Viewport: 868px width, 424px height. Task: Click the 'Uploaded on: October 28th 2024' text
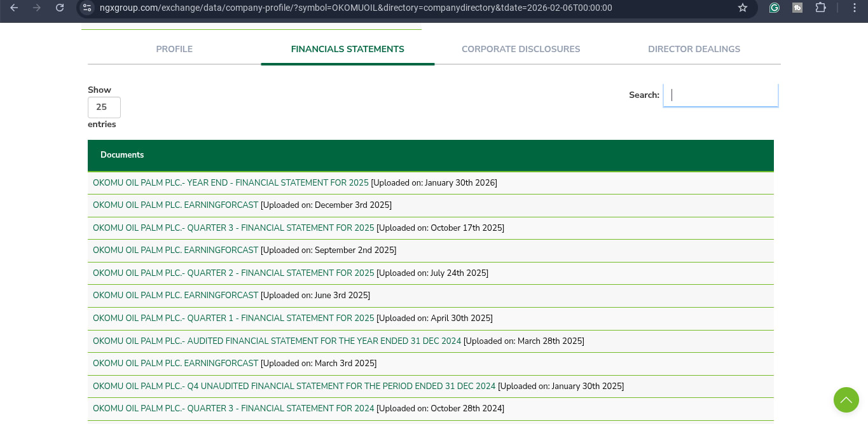pyautogui.click(x=441, y=409)
